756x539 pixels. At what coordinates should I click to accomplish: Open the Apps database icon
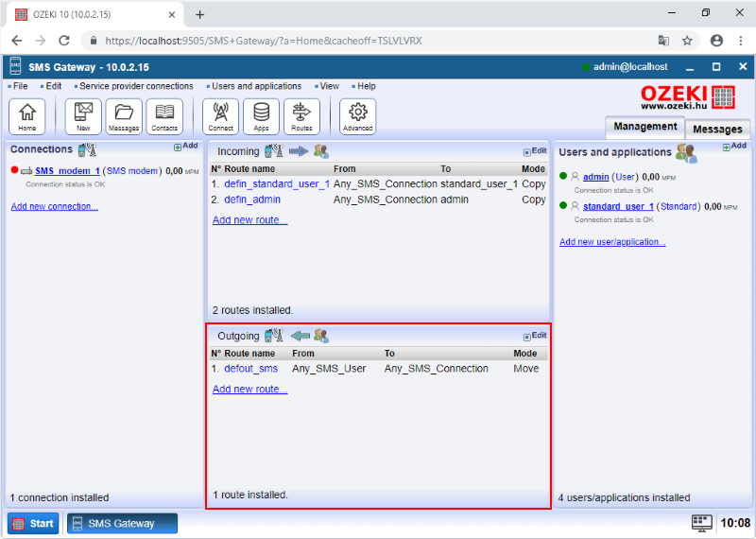261,116
